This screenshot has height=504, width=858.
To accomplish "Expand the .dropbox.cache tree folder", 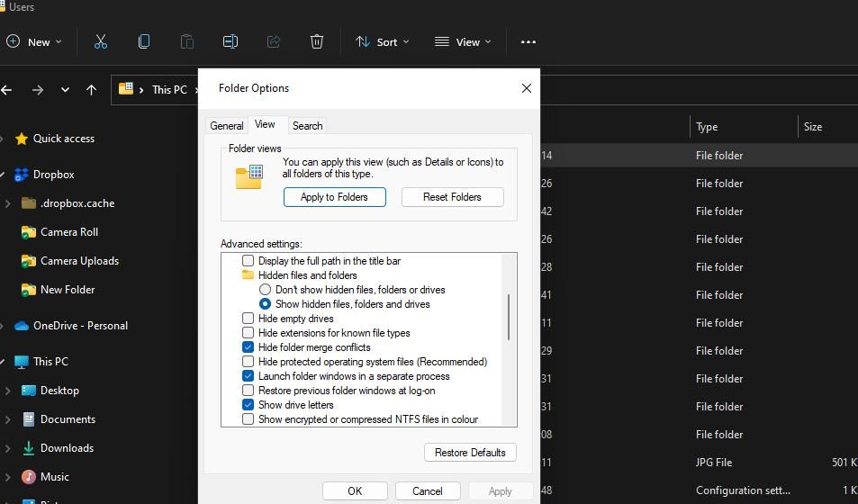I will click(8, 203).
